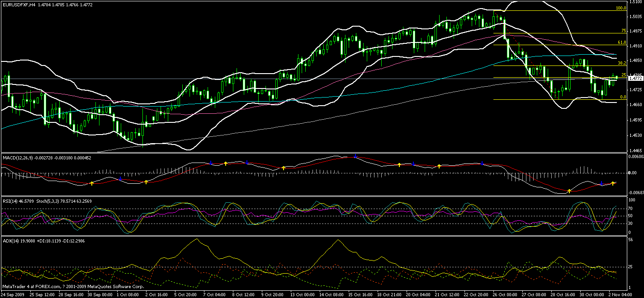
Task: Click 1.4660 on the price scale
Action: click(635, 105)
